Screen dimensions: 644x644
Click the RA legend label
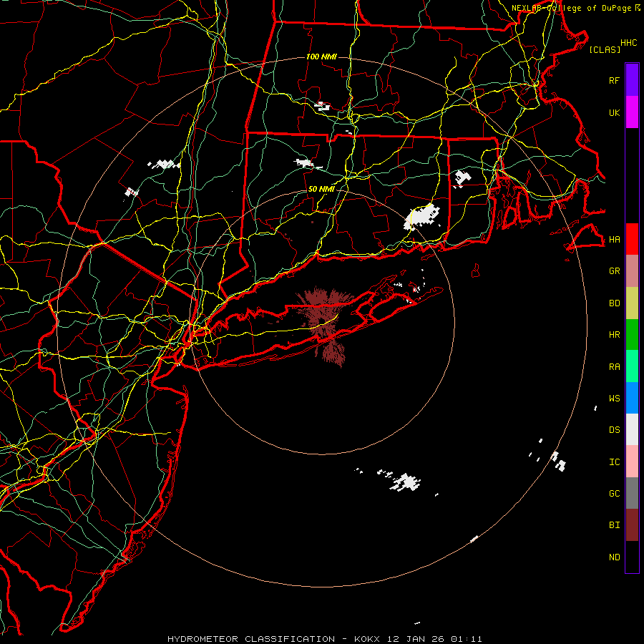tap(614, 367)
